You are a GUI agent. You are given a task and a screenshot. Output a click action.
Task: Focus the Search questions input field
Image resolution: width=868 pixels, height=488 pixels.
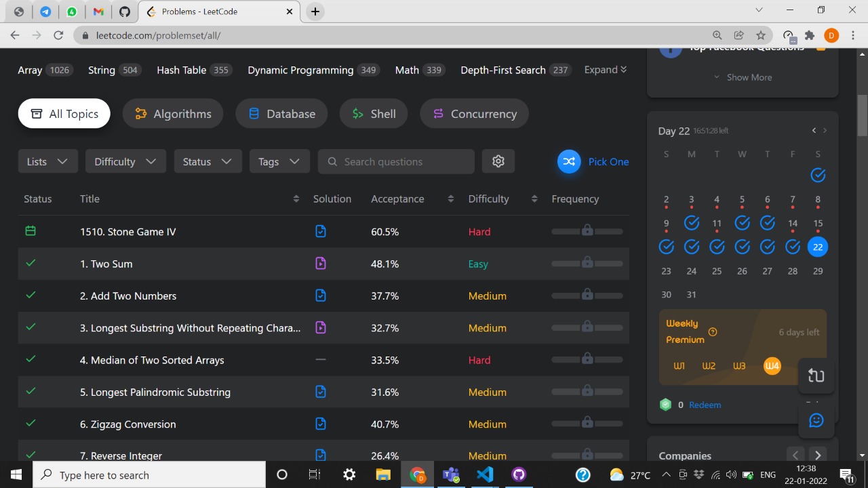396,161
